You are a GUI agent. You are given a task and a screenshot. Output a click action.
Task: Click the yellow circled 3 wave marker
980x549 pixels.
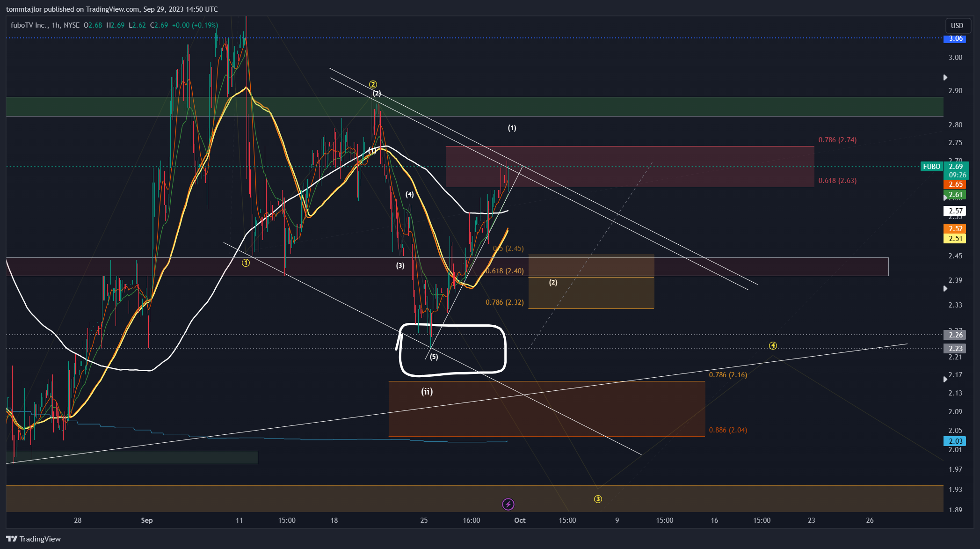tap(598, 499)
